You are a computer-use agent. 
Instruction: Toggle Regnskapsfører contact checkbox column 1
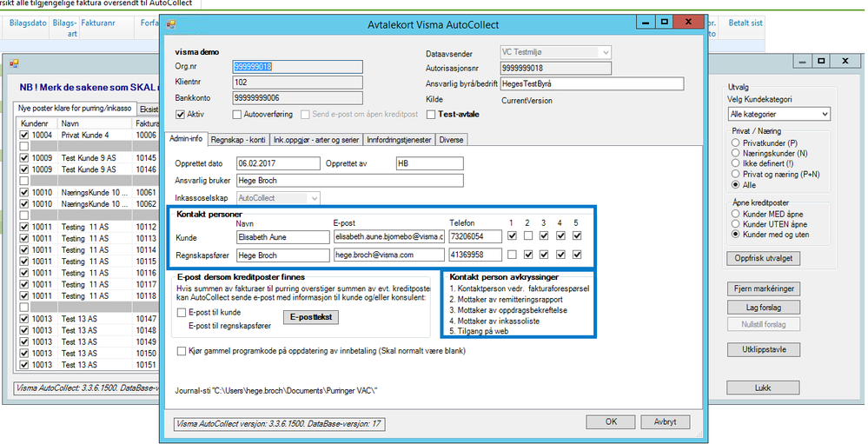(x=511, y=255)
